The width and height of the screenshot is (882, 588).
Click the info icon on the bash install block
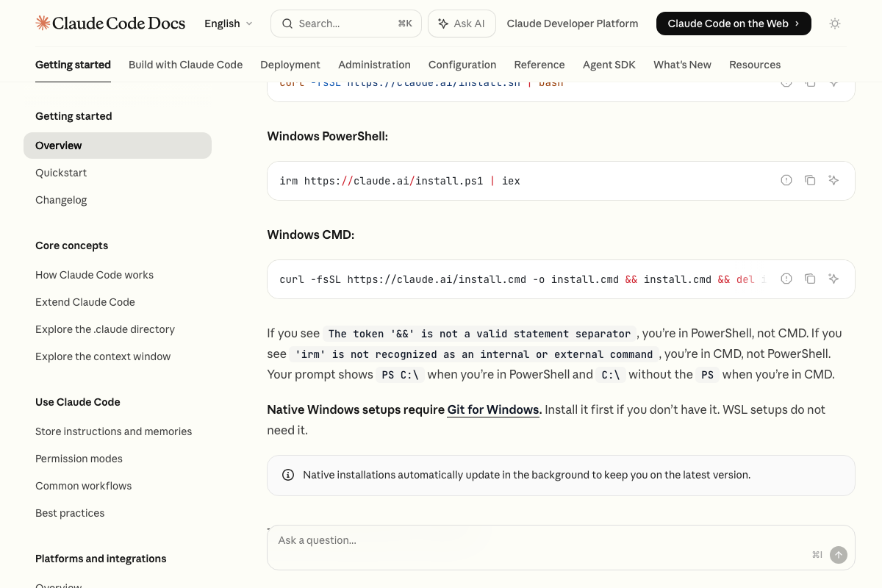(786, 82)
